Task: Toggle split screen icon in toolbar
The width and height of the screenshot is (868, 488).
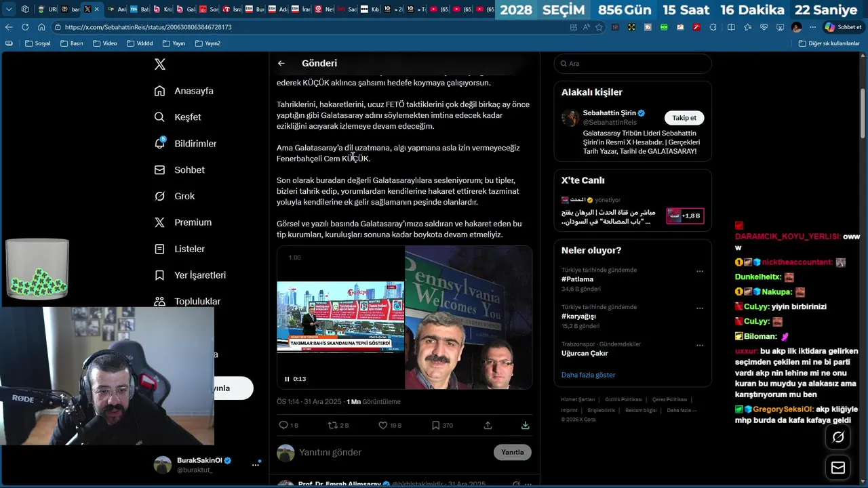Action: (731, 27)
